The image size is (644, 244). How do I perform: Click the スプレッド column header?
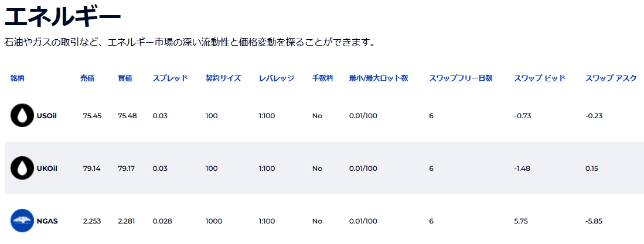click(170, 78)
